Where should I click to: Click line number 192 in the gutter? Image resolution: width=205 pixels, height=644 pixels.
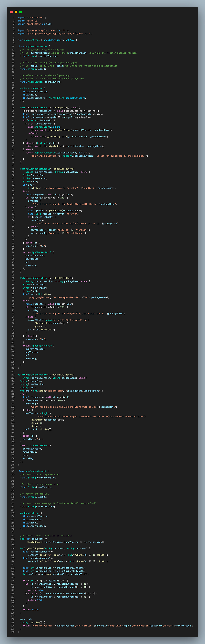(x=12, y=632)
